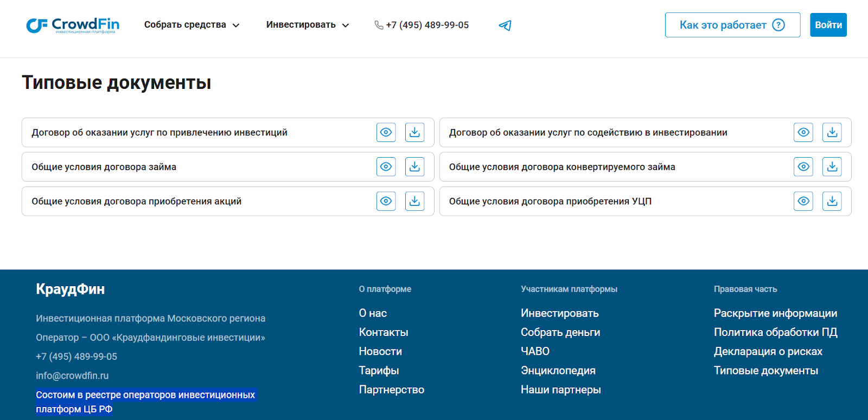Click Общие условия договора конвертируемого займа text
Image resolution: width=868 pixels, height=420 pixels.
[562, 167]
